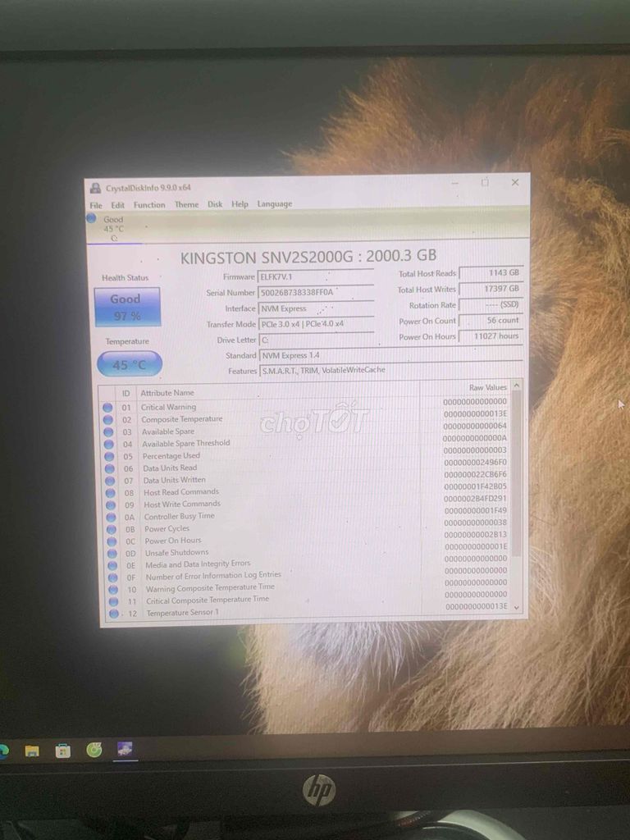Click the attribute list vertical scrollbar thumb
Screen dimensions: 630x840
[x=517, y=473]
